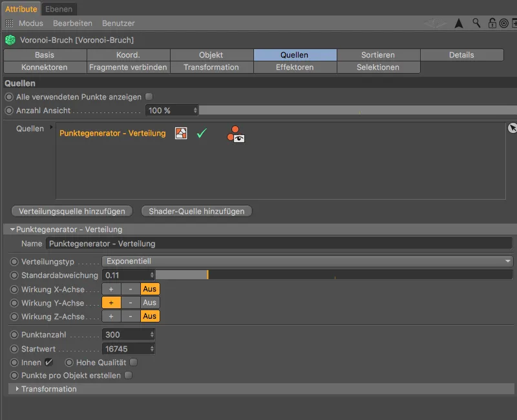
Task: Open the Fragmente verbinden tab
Action: pyautogui.click(x=128, y=67)
